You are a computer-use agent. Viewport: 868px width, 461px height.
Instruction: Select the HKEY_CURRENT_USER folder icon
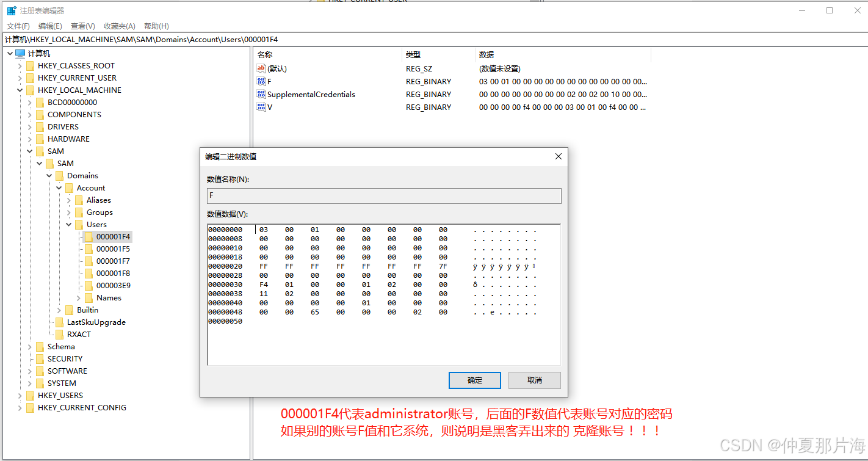point(30,78)
